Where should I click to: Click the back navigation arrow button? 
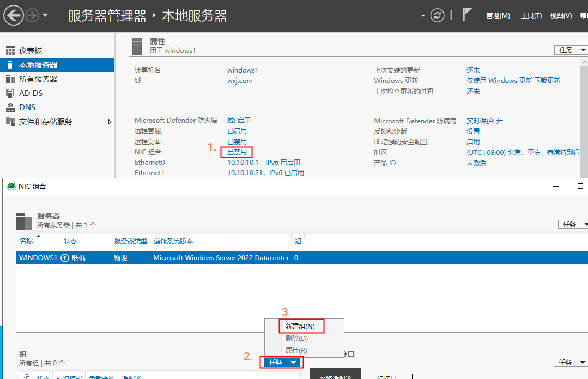[x=13, y=15]
